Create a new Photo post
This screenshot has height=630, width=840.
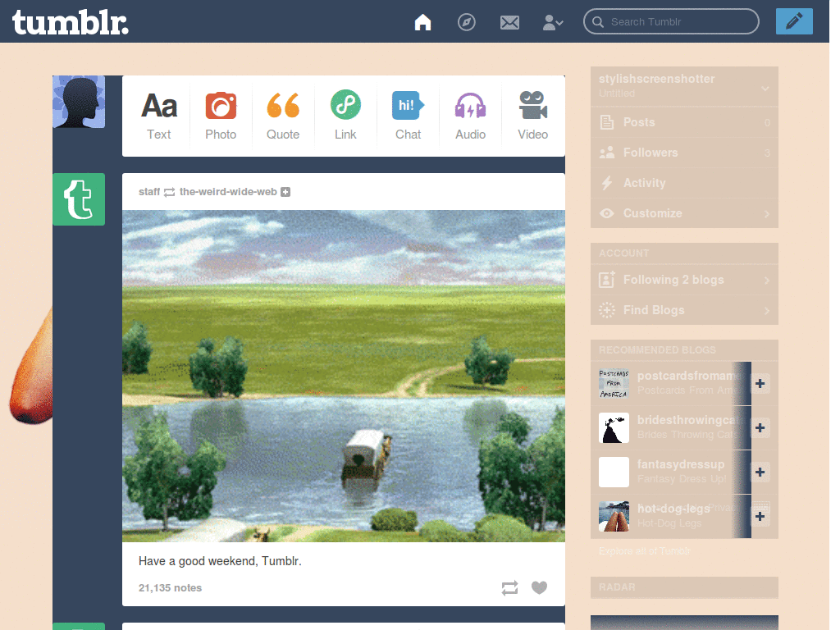(x=221, y=116)
